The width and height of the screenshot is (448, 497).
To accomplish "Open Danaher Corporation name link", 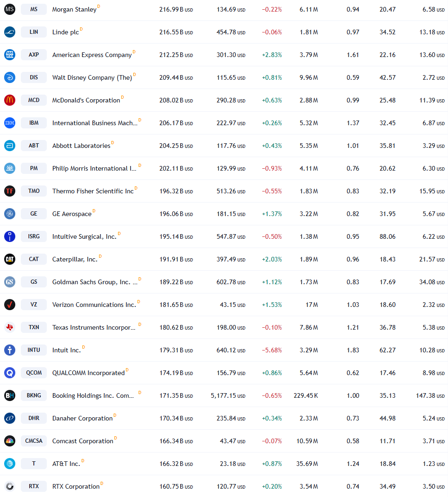I will pyautogui.click(x=82, y=418).
